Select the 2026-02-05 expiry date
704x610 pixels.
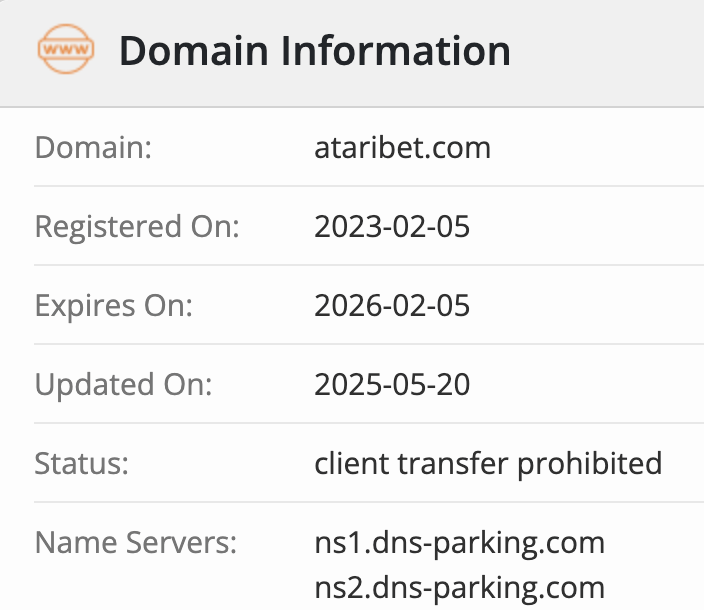(392, 306)
